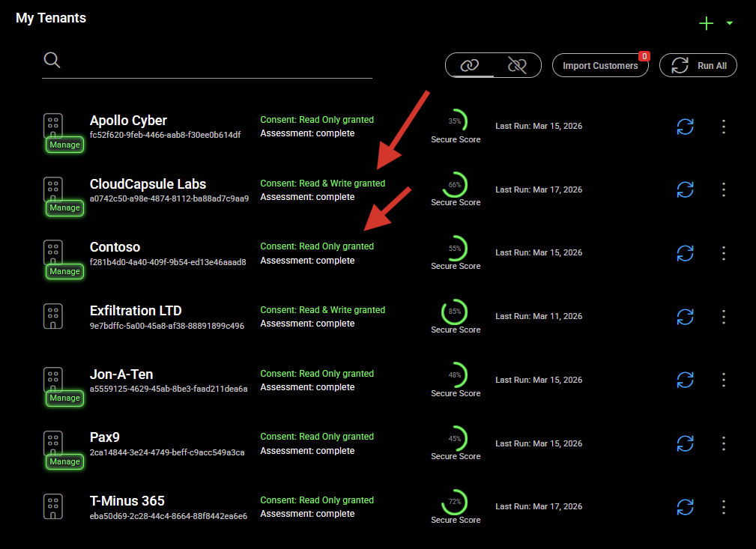Open the kebab menu for Exfiltration LTD

723,316
